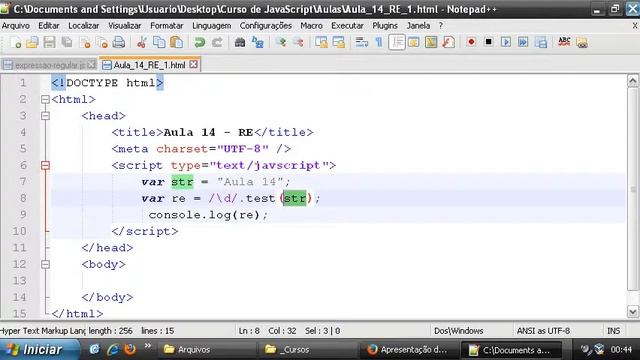Click the editor scroll down arrow
Screen dimensions: 640x360
(633, 312)
